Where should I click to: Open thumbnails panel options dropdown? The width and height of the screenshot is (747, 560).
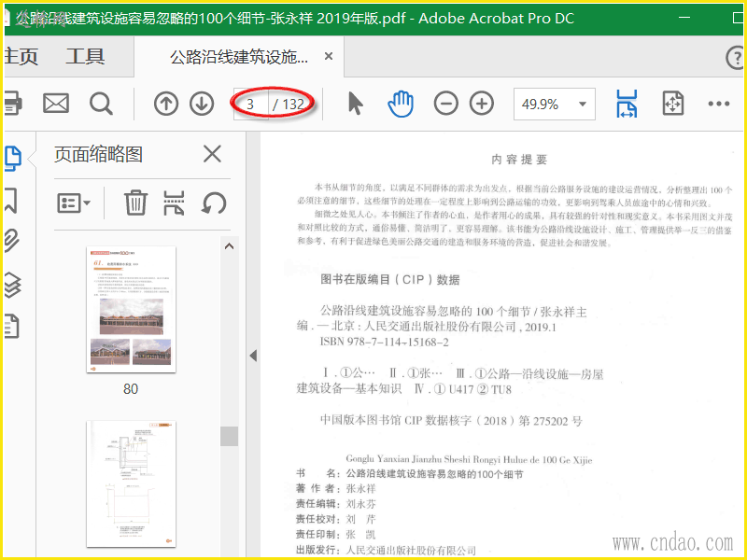pos(74,203)
